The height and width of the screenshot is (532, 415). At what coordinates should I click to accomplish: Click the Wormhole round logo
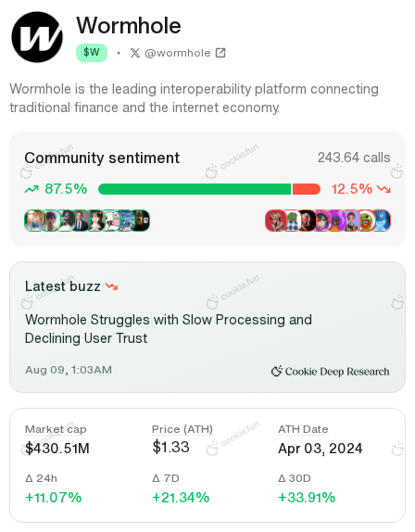pos(37,37)
